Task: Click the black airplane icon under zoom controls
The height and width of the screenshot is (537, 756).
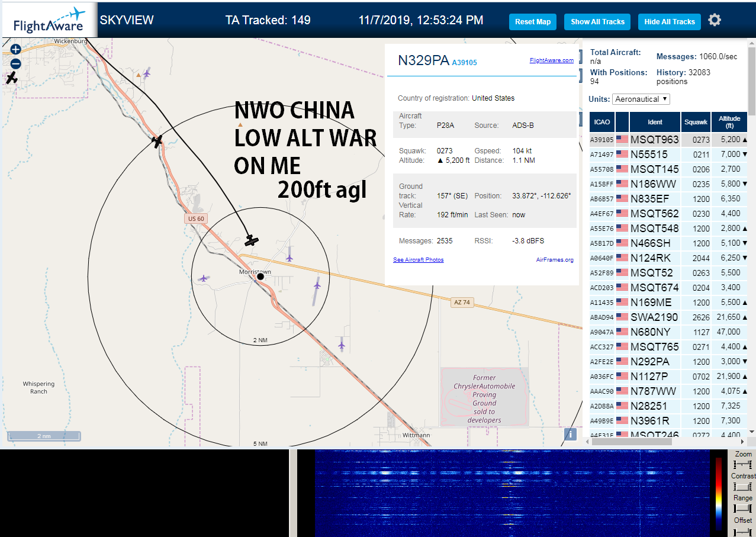Action: tap(11, 78)
